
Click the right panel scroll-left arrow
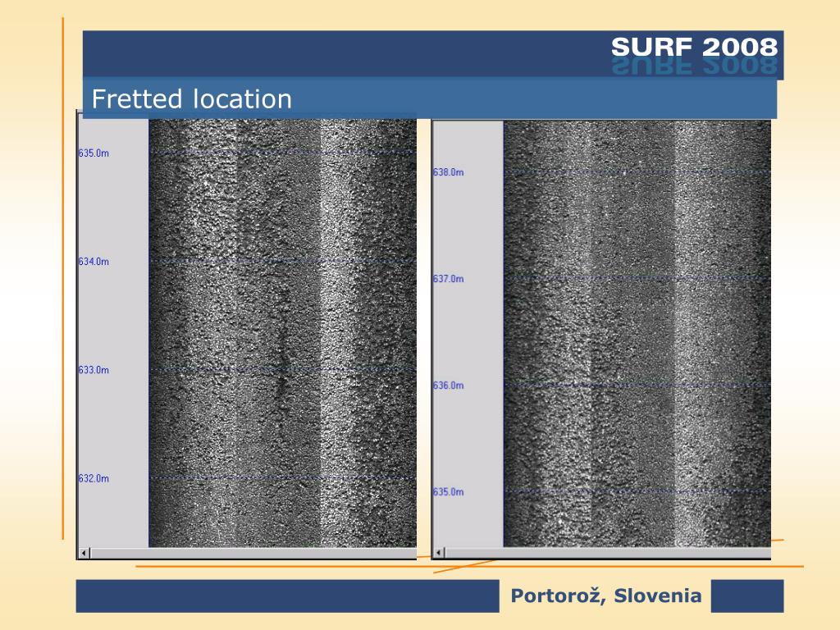(x=440, y=552)
